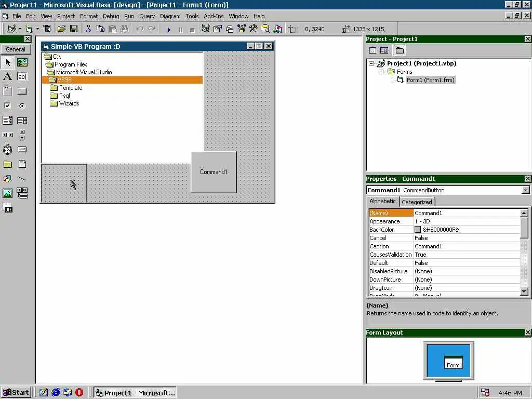Screen dimensions: 532x399
Task: Click properties list scroll down arrow
Action: 524,291
